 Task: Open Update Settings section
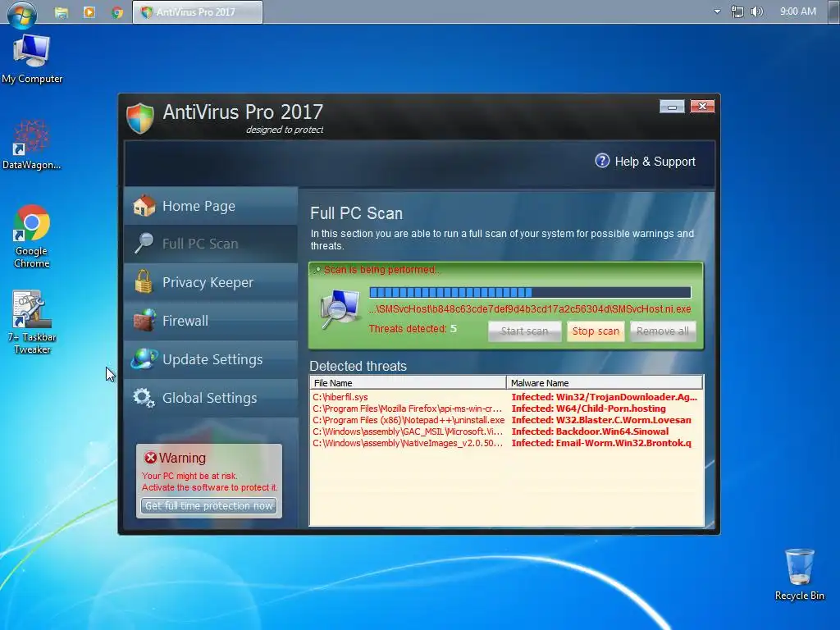point(211,359)
